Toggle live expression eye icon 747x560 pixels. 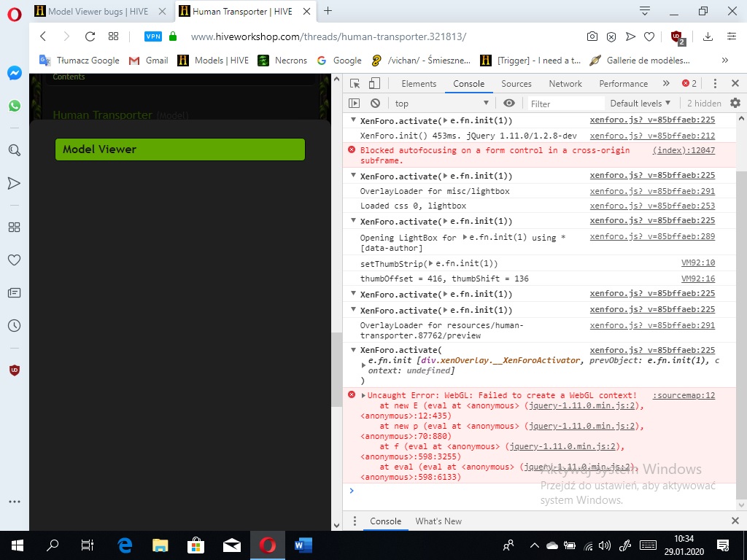pyautogui.click(x=509, y=103)
